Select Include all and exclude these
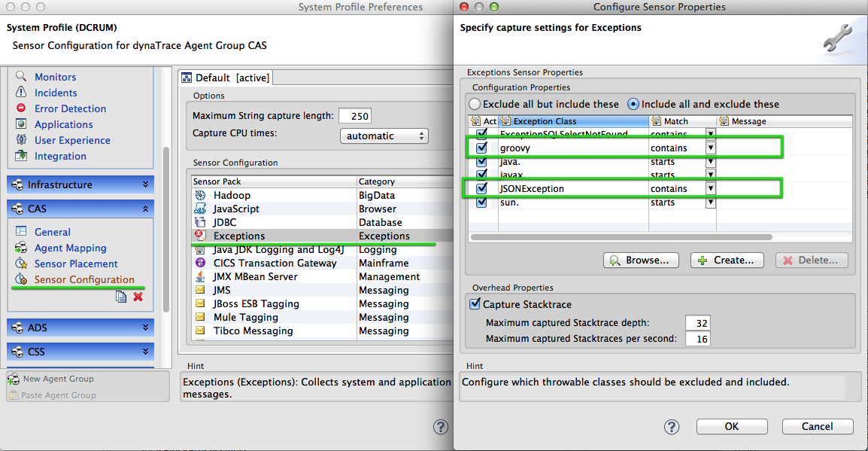 [x=633, y=104]
